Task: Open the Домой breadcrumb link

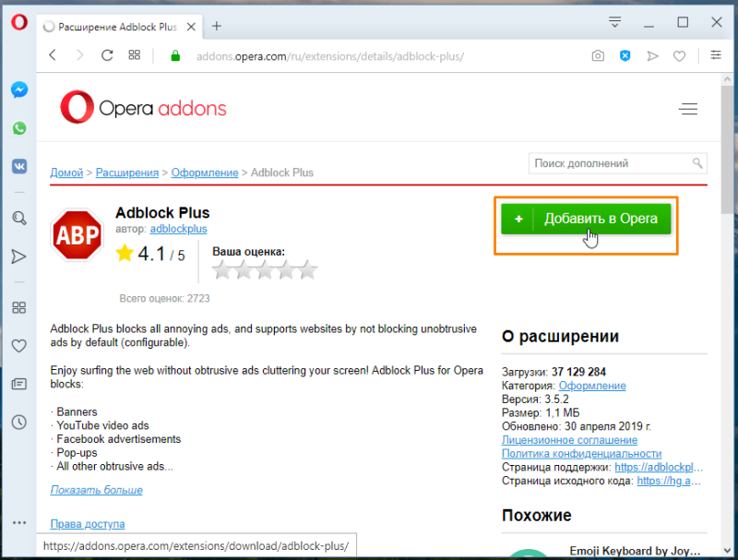Action: pyautogui.click(x=66, y=173)
